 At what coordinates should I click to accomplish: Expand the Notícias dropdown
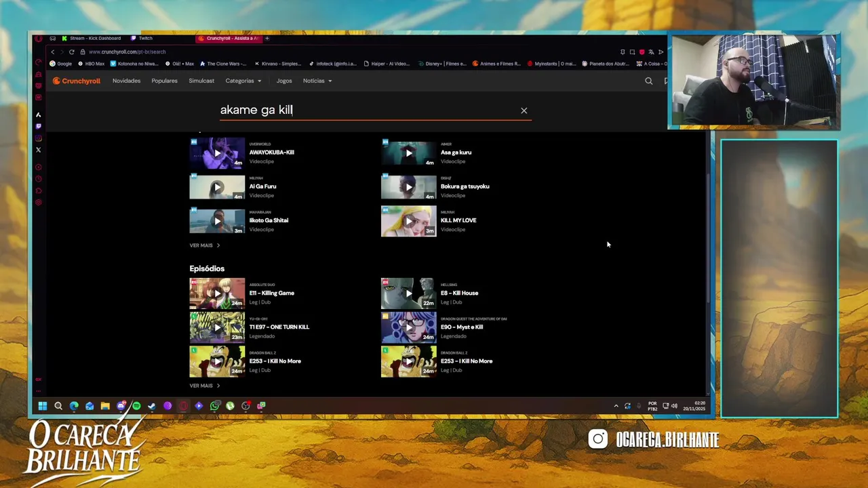point(317,81)
